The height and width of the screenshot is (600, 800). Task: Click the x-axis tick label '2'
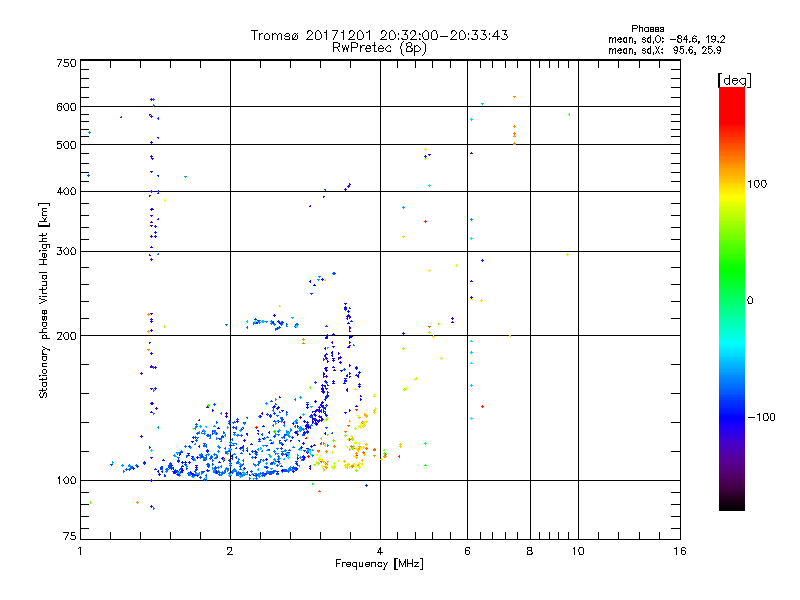pos(230,551)
